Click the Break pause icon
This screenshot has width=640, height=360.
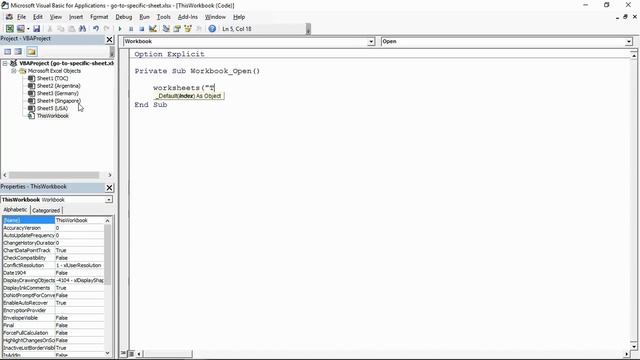(131, 29)
